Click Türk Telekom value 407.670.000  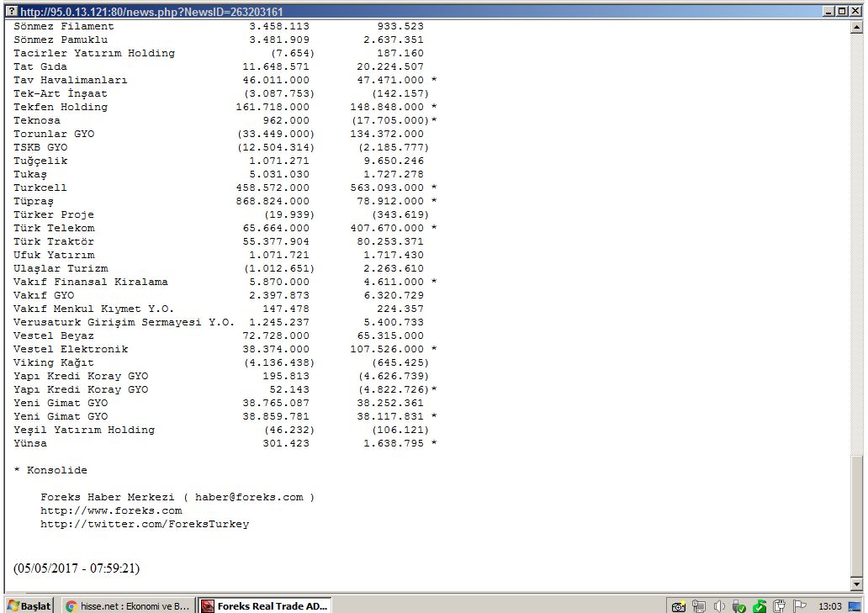click(387, 228)
